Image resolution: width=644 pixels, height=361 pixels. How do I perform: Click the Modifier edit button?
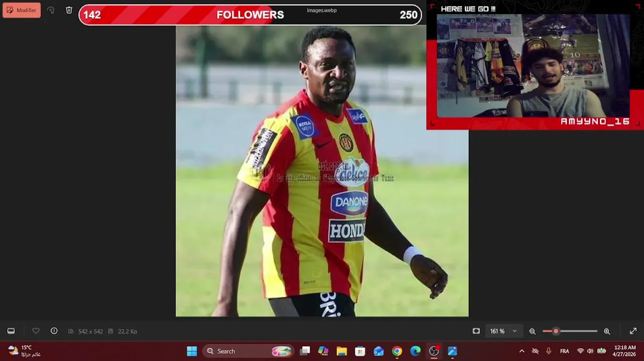[22, 10]
